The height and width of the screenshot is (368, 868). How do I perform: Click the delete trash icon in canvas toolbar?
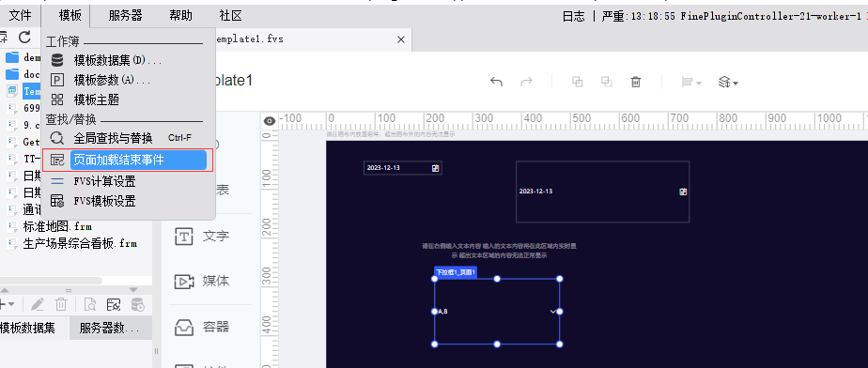[x=636, y=82]
